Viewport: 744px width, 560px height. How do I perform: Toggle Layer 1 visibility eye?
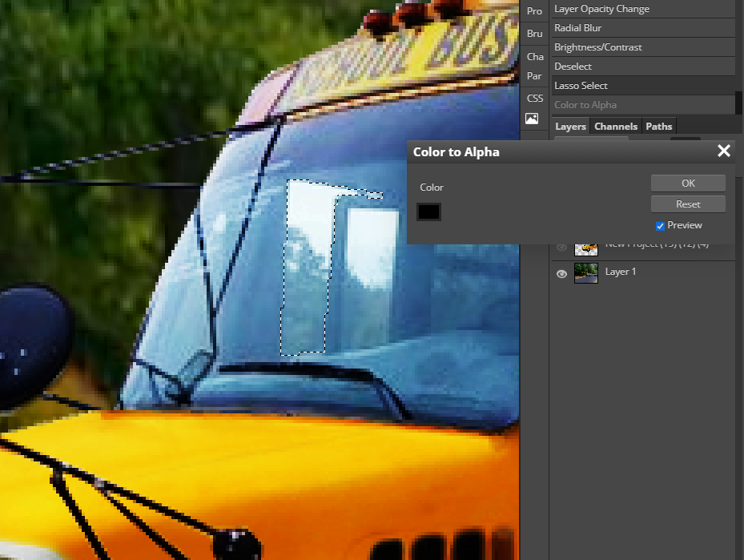point(561,272)
